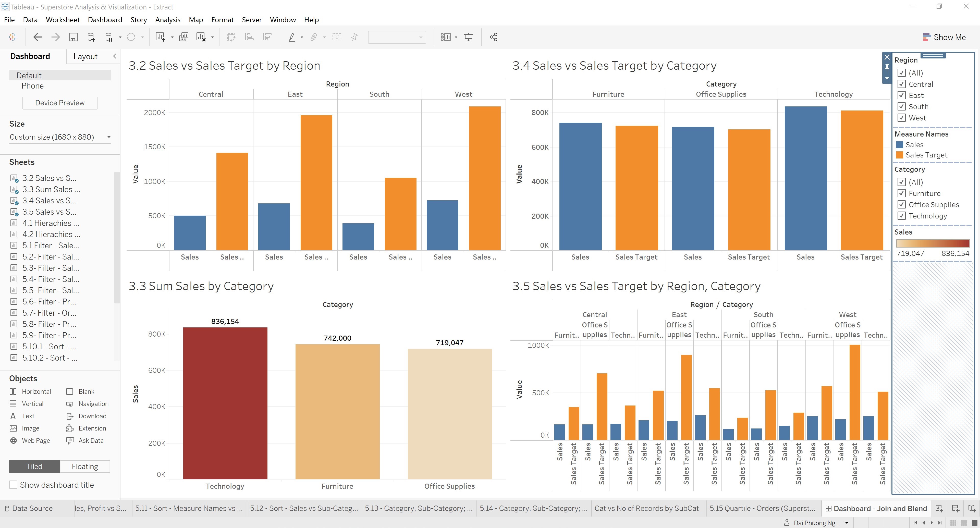Click the Show mark labels icon
980x528 pixels.
point(337,37)
